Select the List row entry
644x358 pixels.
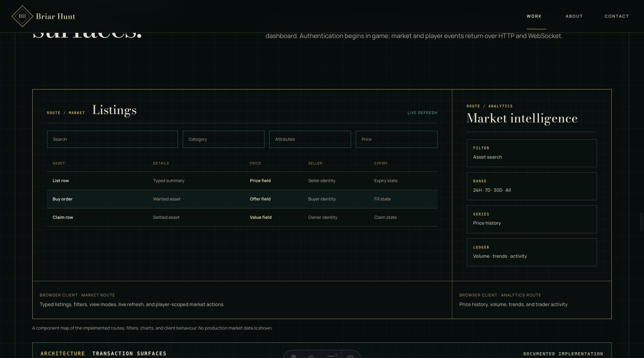click(242, 181)
